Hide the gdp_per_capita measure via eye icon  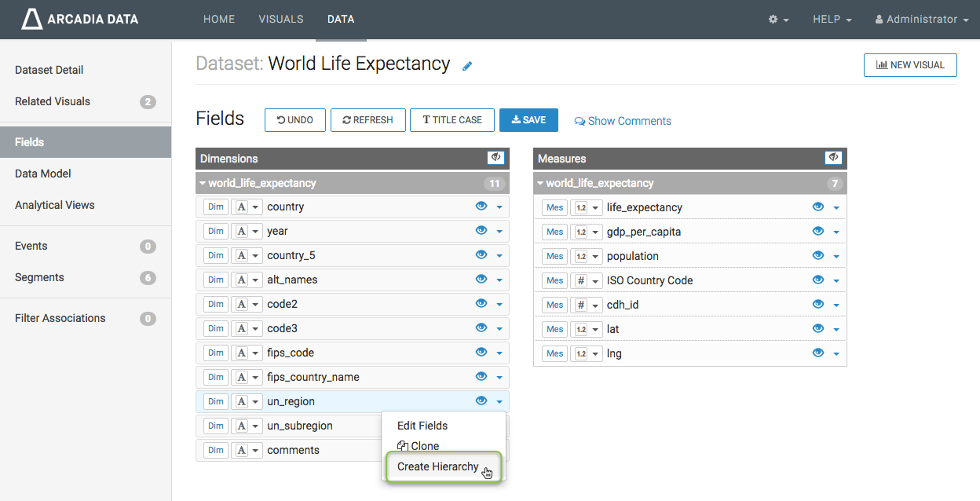tap(818, 232)
